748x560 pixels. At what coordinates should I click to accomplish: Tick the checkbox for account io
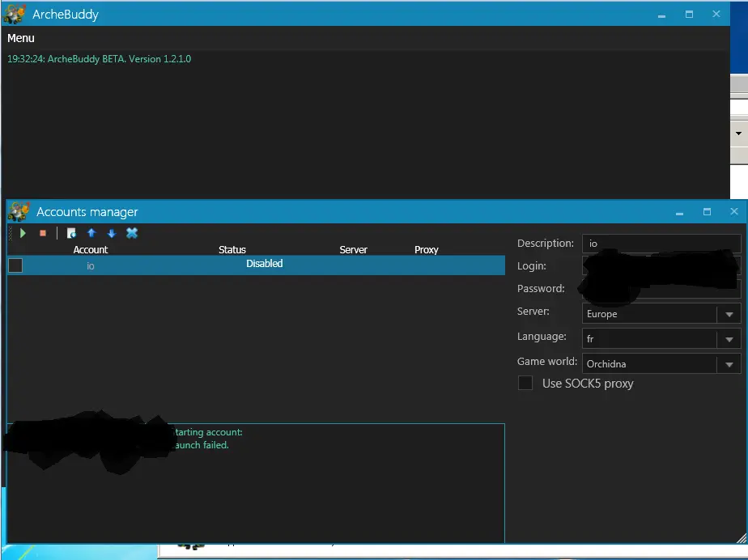click(x=15, y=265)
